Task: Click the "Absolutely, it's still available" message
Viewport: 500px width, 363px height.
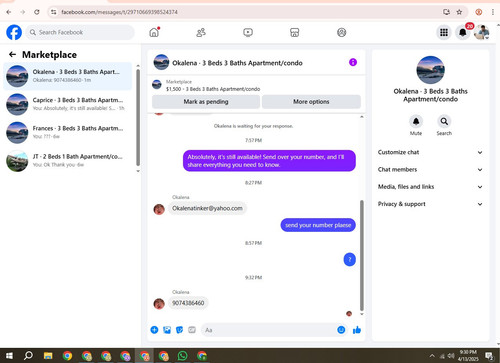Action: (269, 161)
